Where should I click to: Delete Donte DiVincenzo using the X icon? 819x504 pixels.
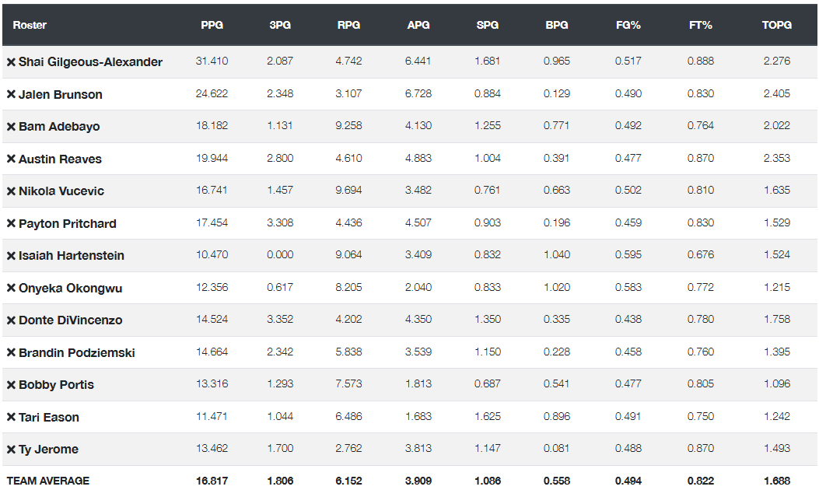click(11, 320)
